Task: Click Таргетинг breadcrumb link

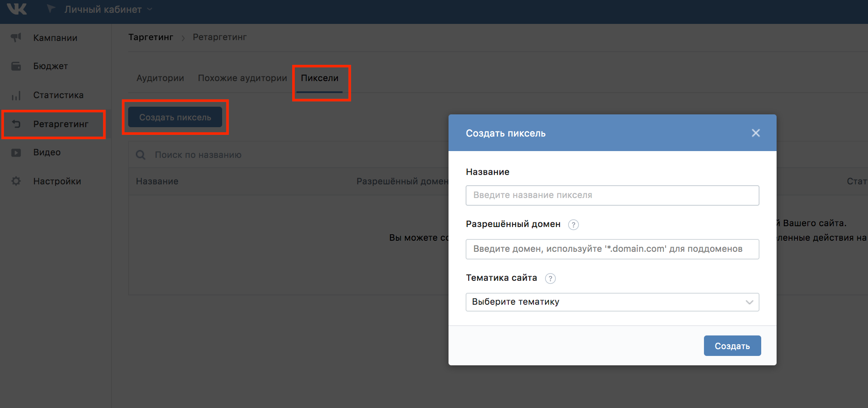Action: (151, 37)
